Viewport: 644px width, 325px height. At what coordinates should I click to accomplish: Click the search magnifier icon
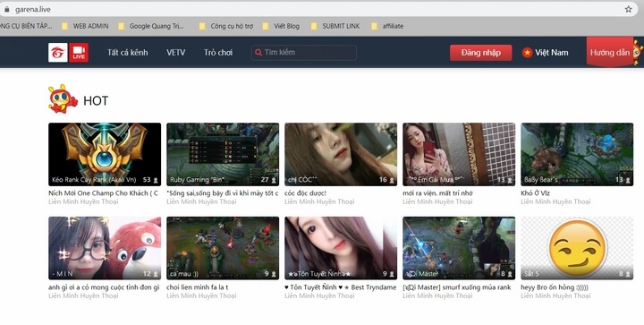pyautogui.click(x=258, y=53)
